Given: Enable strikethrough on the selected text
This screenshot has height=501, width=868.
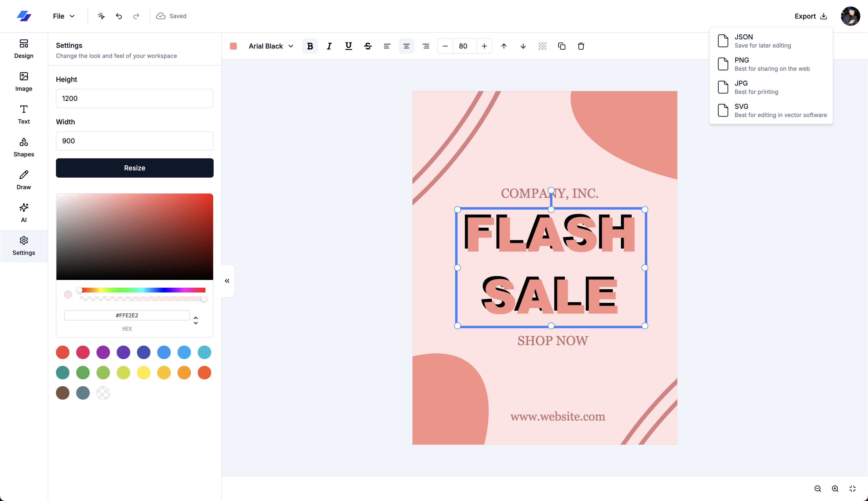Looking at the screenshot, I should [367, 46].
